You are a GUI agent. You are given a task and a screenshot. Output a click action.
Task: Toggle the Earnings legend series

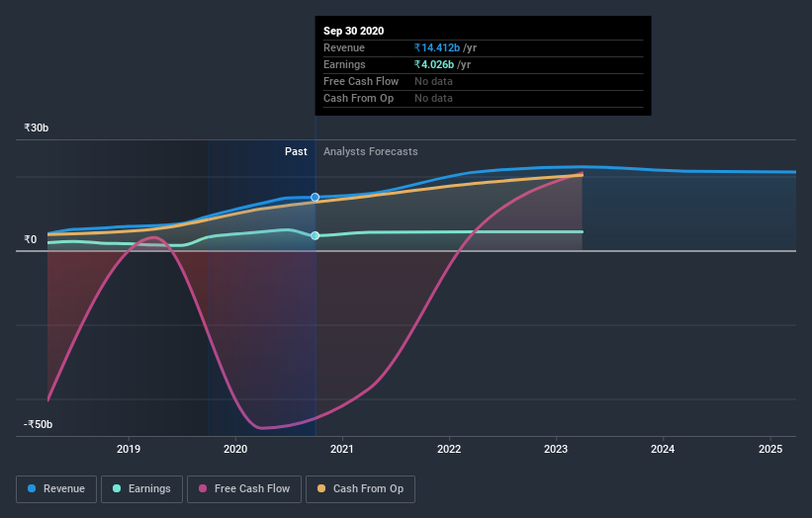(141, 489)
